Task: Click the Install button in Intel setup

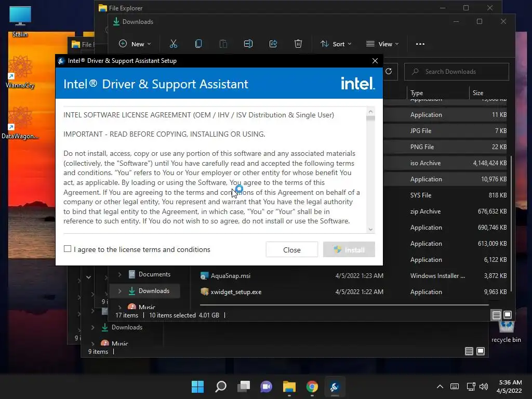Action: (x=349, y=250)
